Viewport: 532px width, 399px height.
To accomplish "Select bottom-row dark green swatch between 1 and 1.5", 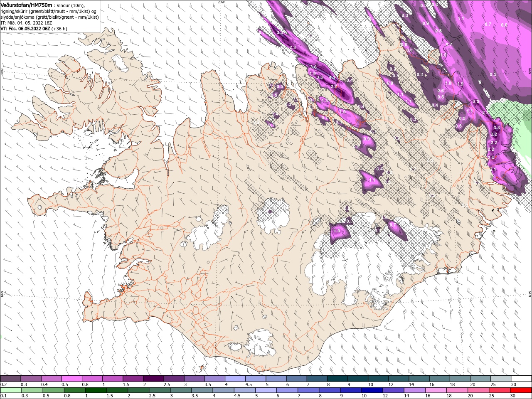I will pos(96,390).
